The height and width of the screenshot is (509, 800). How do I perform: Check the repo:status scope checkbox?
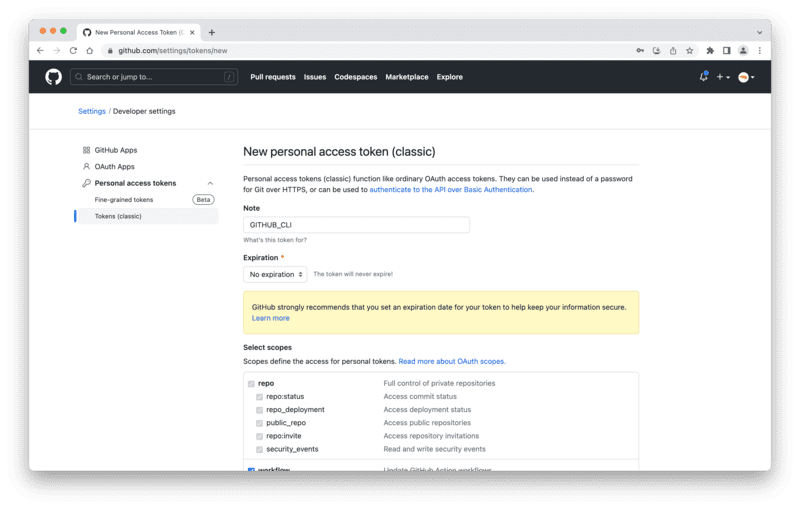point(259,396)
